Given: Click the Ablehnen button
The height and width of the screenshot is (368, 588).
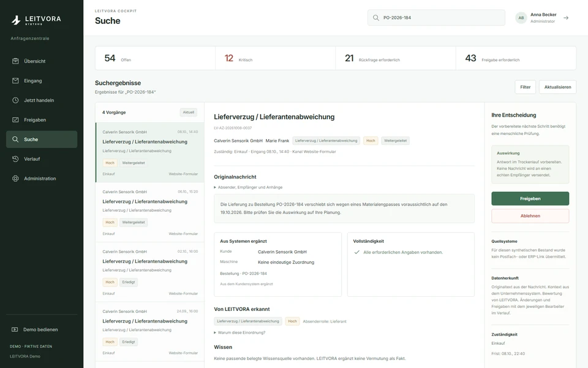Looking at the screenshot, I should (530, 216).
